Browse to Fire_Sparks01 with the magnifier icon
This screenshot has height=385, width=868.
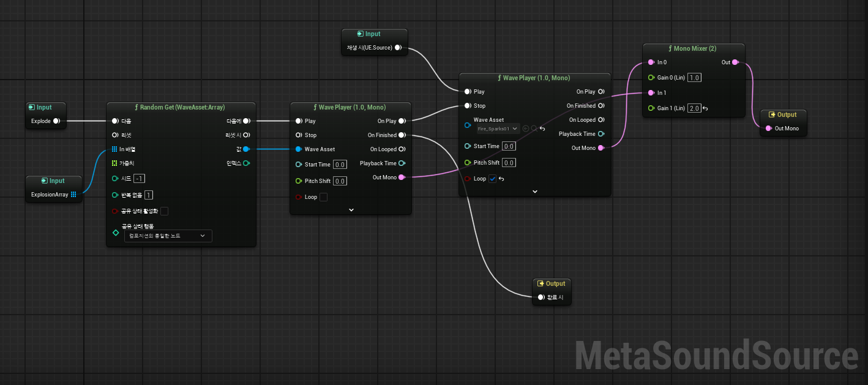[534, 129]
